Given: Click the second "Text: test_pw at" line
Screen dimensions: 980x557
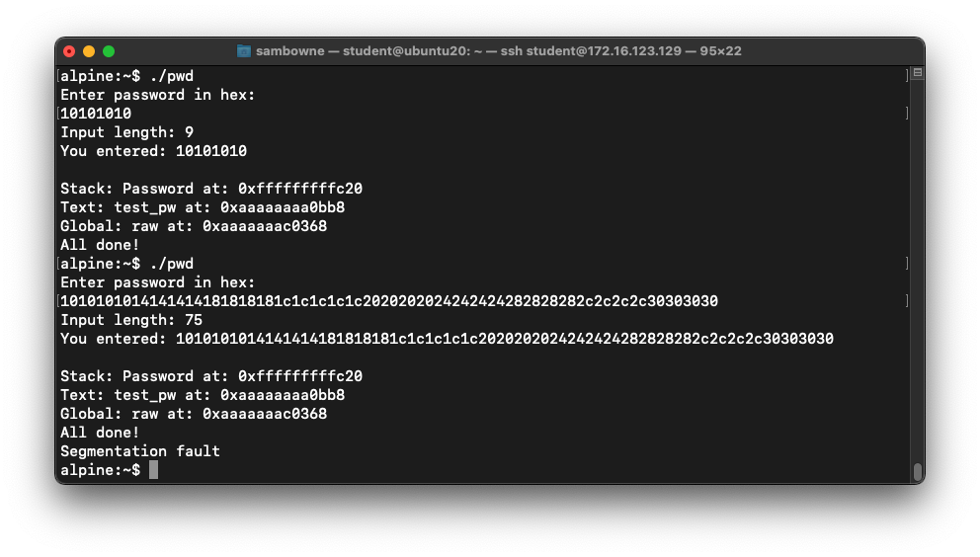Looking at the screenshot, I should [203, 395].
